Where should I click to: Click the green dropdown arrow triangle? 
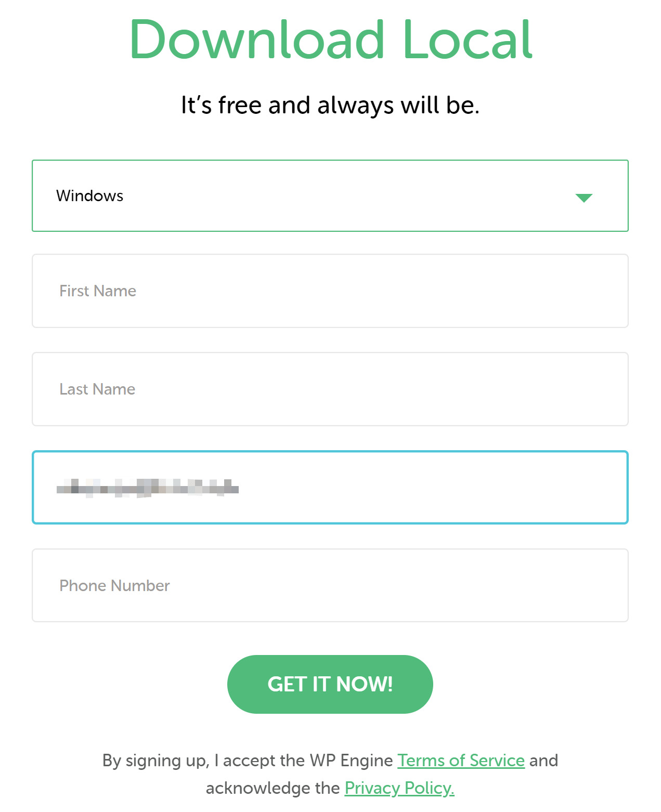click(x=584, y=198)
